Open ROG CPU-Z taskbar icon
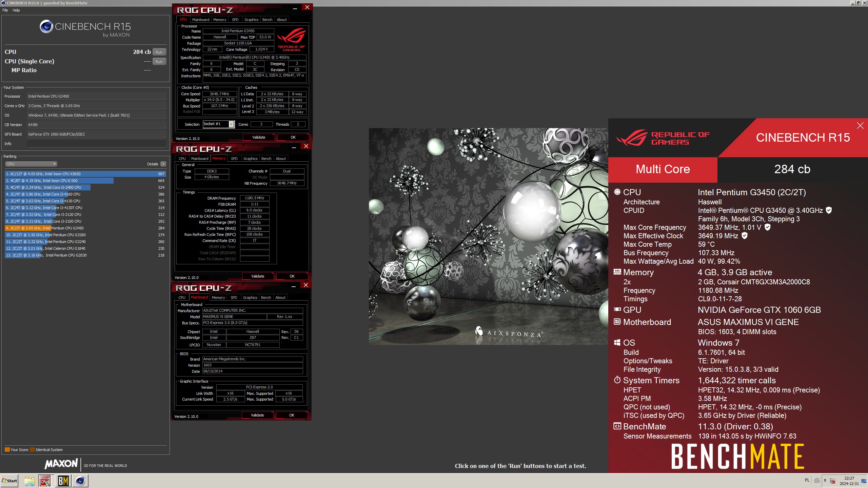This screenshot has height=488, width=868. point(45,481)
